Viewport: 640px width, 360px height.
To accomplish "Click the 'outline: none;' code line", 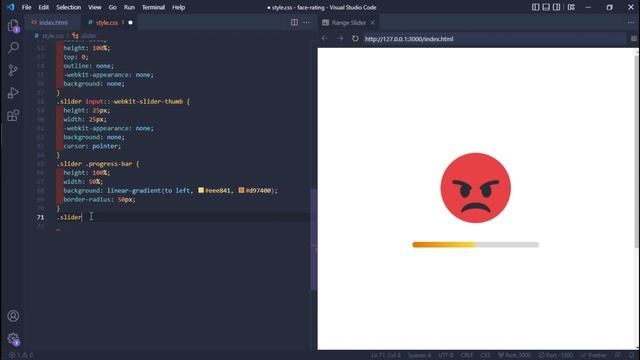I will click(x=89, y=66).
